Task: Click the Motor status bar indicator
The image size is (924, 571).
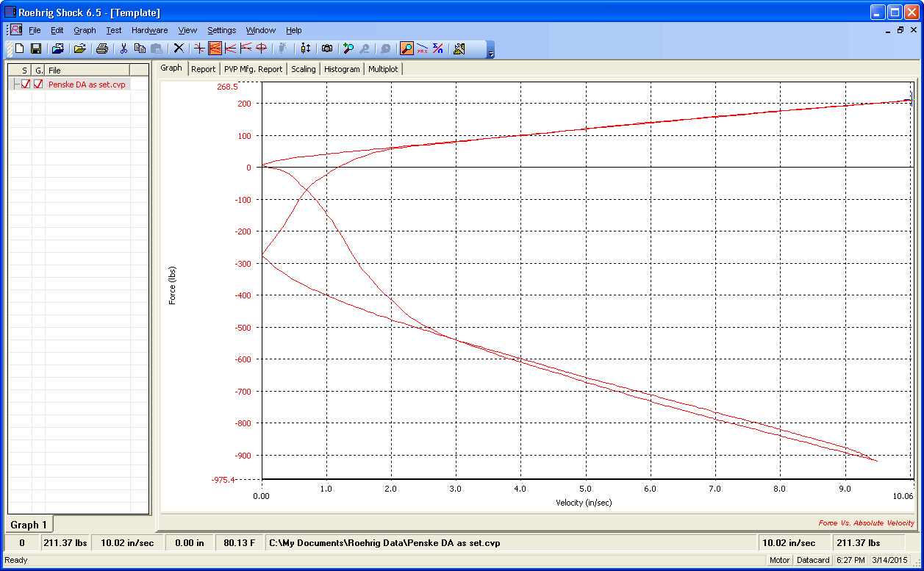Action: (x=779, y=560)
